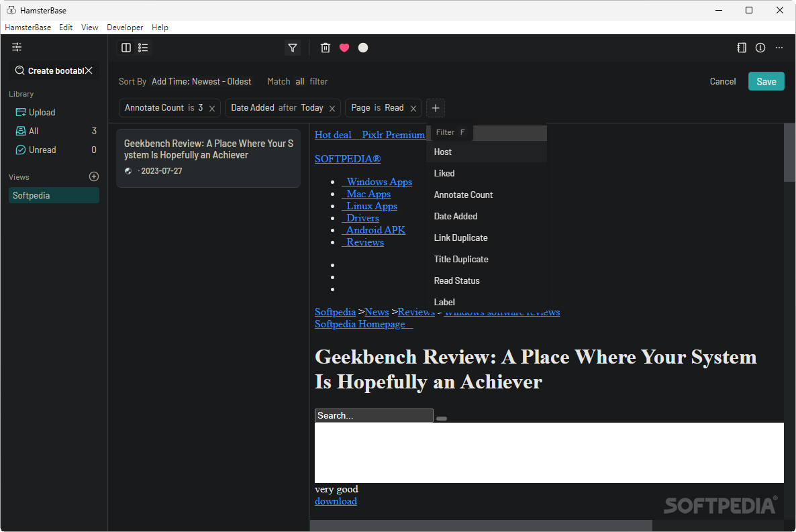Choose Label filter option
796x532 pixels.
(x=487, y=301)
